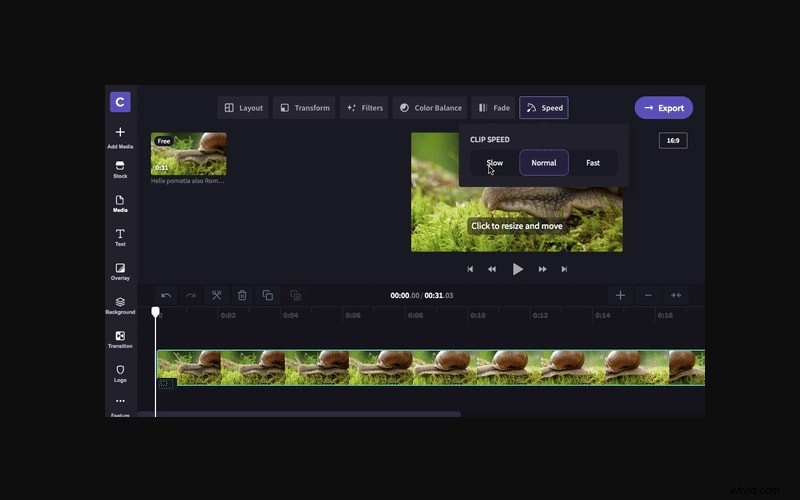Set clip speed to Fast

(x=593, y=163)
